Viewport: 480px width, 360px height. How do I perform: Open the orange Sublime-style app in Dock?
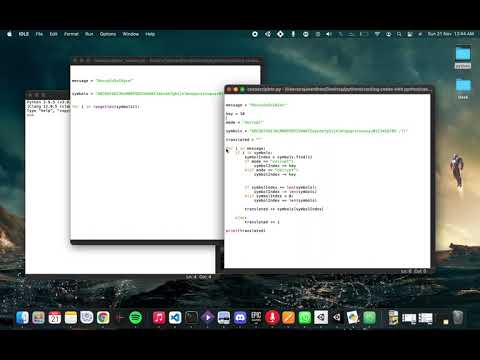pyautogui.click(x=288, y=318)
